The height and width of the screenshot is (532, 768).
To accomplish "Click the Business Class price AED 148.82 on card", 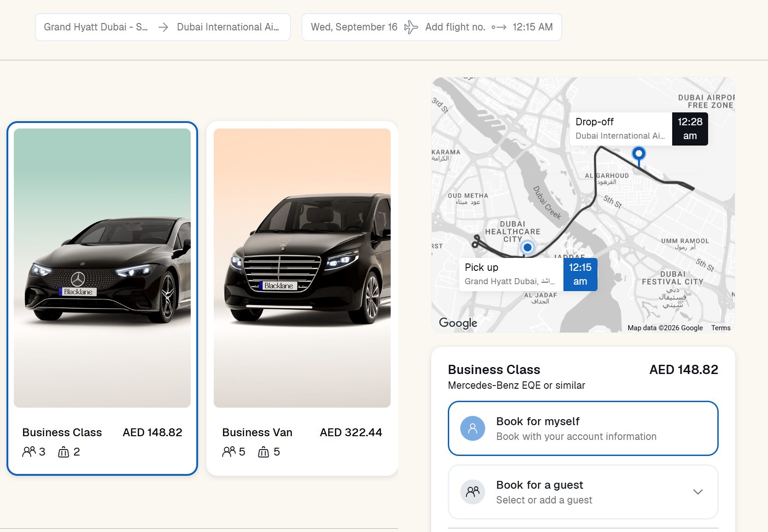I will click(152, 433).
